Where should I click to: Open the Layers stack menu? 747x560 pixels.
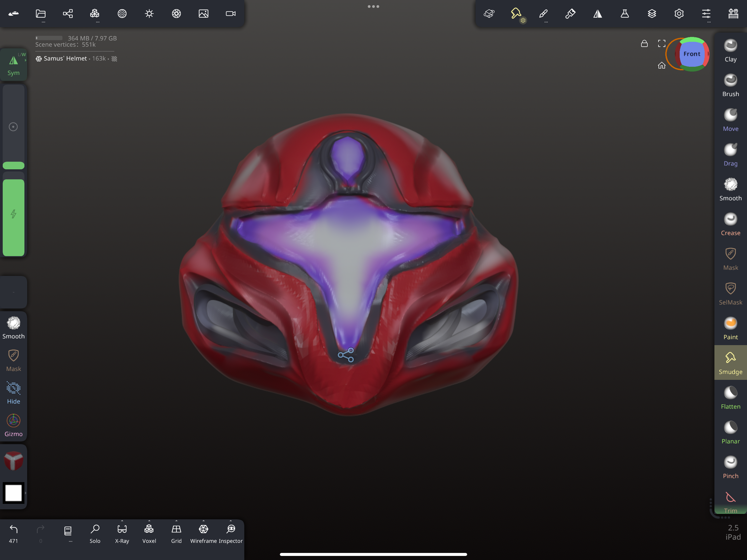[x=652, y=14]
